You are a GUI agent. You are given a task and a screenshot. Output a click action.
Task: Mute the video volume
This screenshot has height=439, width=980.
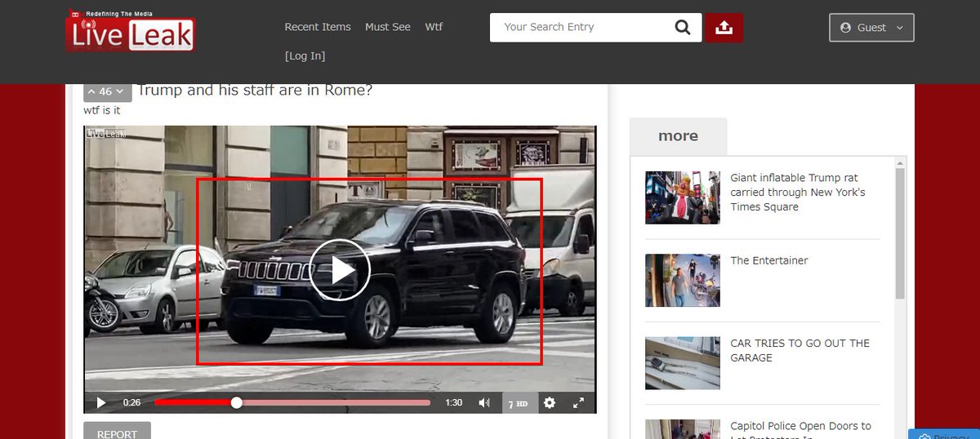[x=484, y=402]
